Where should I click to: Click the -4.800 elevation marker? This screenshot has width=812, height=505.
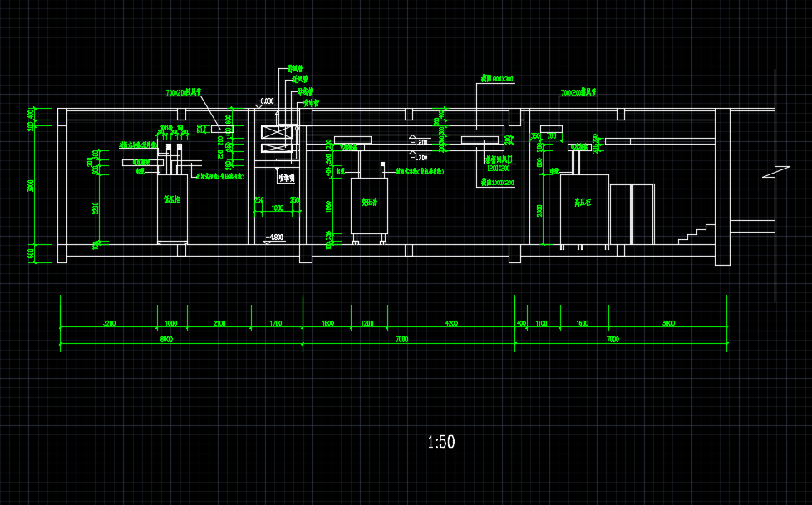tap(273, 238)
